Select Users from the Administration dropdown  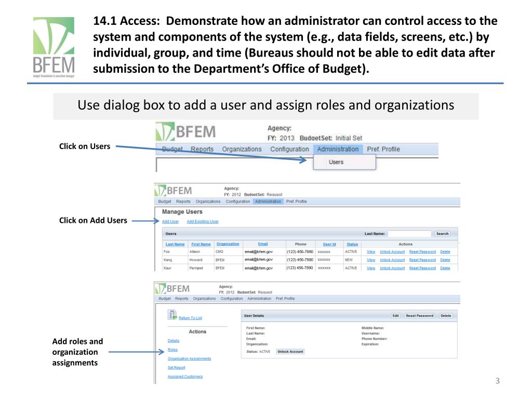(x=336, y=162)
